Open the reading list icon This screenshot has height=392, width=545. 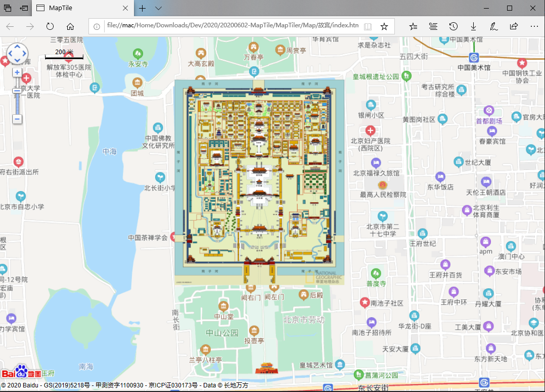click(x=433, y=26)
